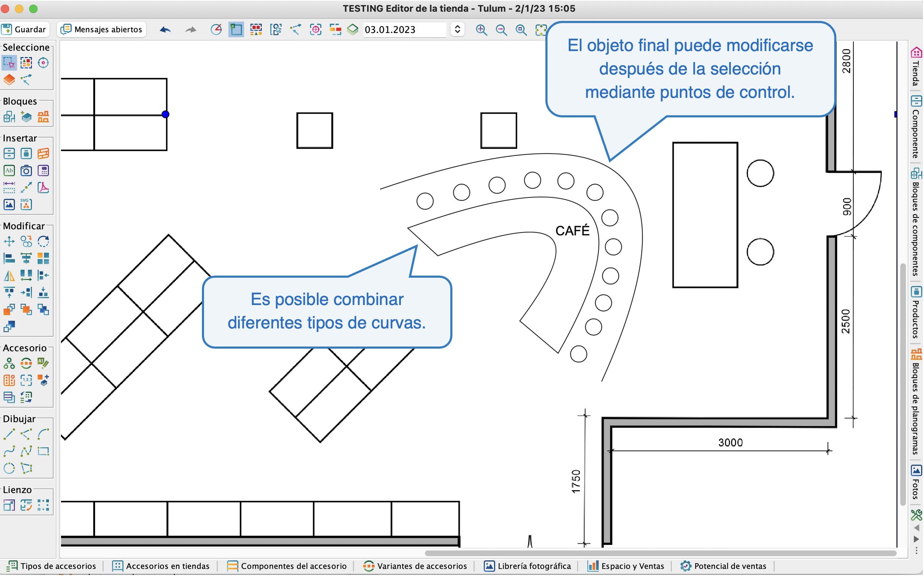924x576 pixels.
Task: Click the orange shelves block icon in Bloques
Action: [43, 117]
